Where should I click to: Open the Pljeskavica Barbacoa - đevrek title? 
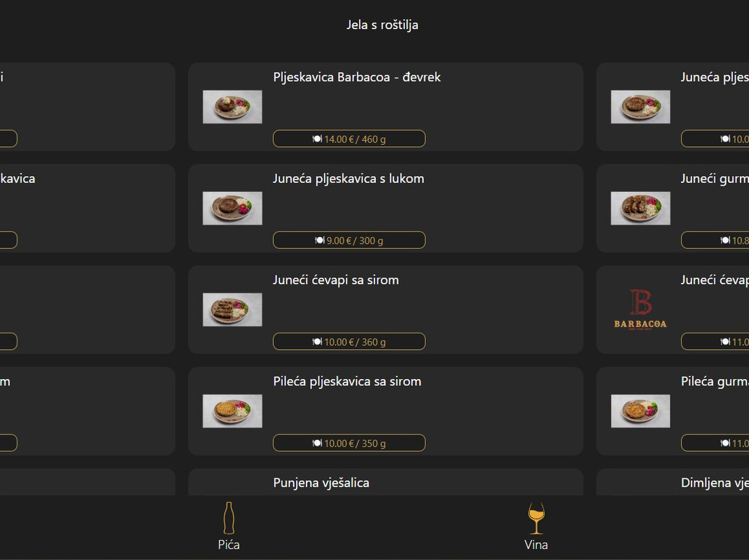tap(356, 77)
